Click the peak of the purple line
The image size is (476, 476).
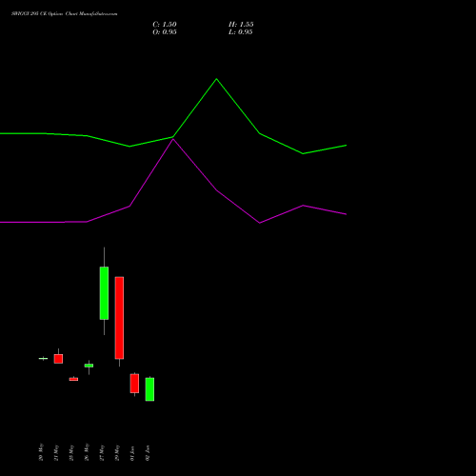click(173, 139)
